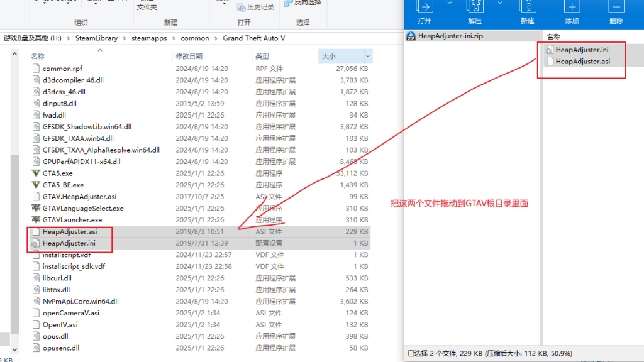Click the GTA5.exe application icon
Image resolution: width=644 pixels, height=362 pixels.
36,173
